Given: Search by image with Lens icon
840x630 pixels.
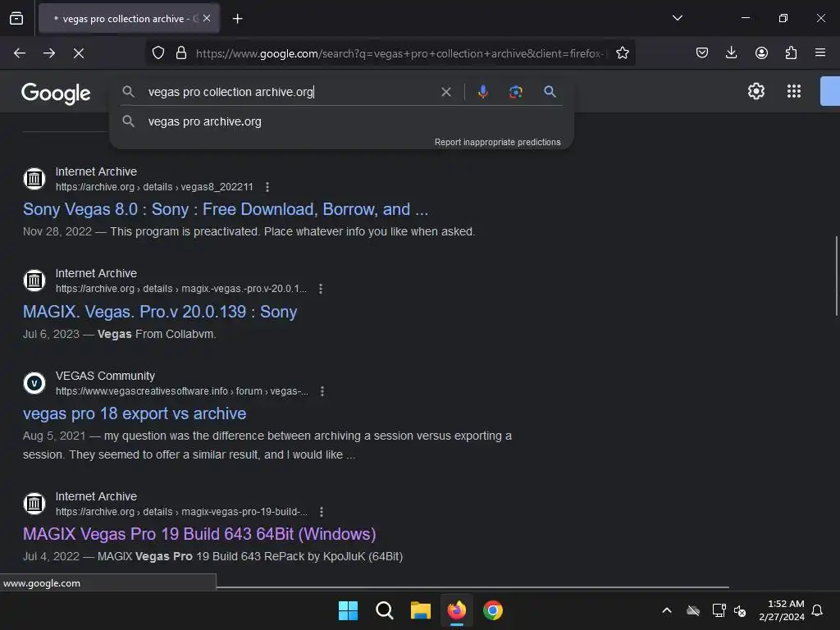Looking at the screenshot, I should [515, 92].
